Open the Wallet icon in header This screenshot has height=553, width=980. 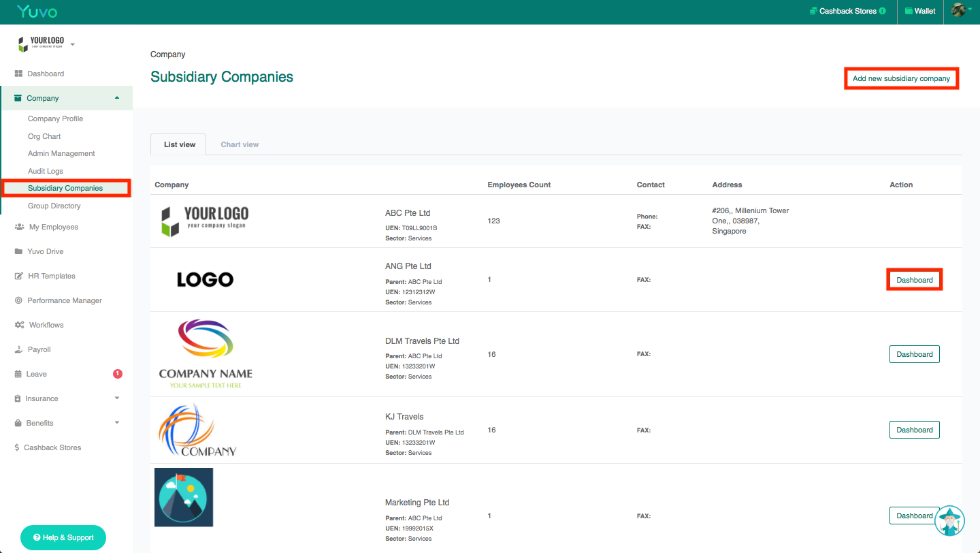point(909,12)
